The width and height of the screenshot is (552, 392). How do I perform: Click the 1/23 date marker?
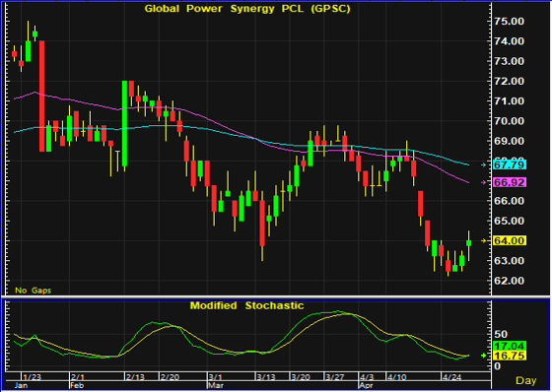click(x=32, y=377)
